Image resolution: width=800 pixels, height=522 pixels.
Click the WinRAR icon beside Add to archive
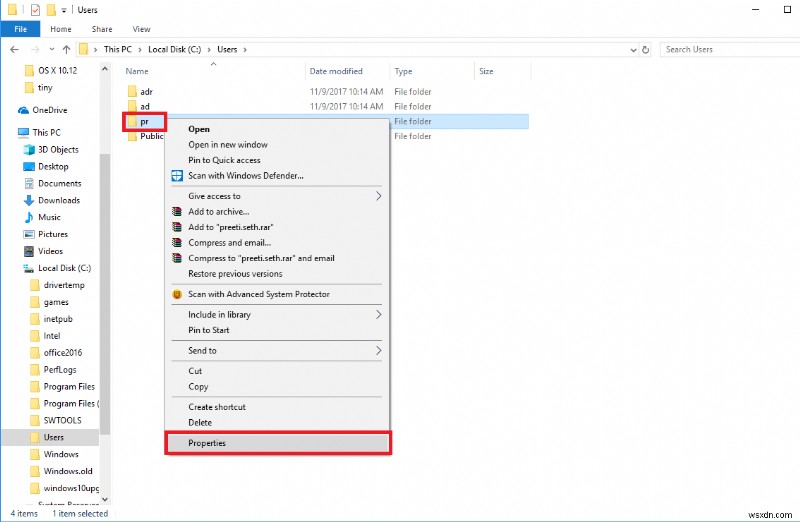click(177, 211)
